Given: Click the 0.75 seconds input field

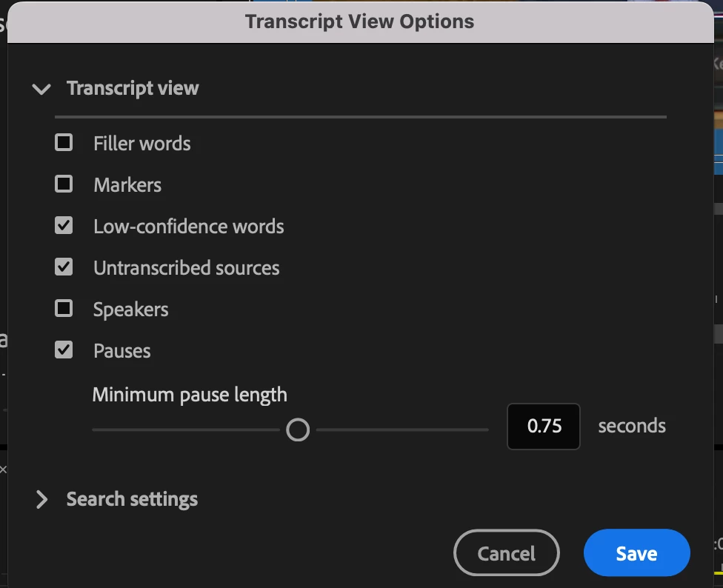Looking at the screenshot, I should tap(544, 427).
